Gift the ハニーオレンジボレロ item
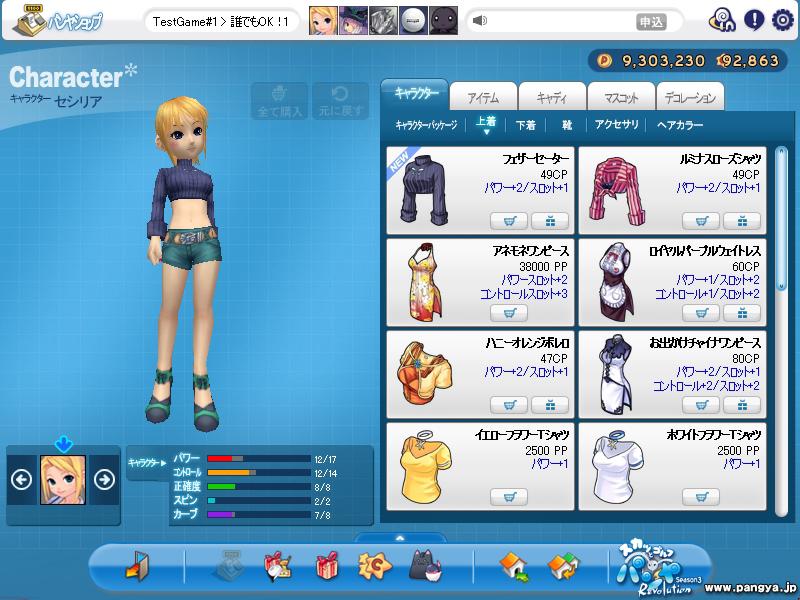The image size is (800, 600). (x=549, y=405)
